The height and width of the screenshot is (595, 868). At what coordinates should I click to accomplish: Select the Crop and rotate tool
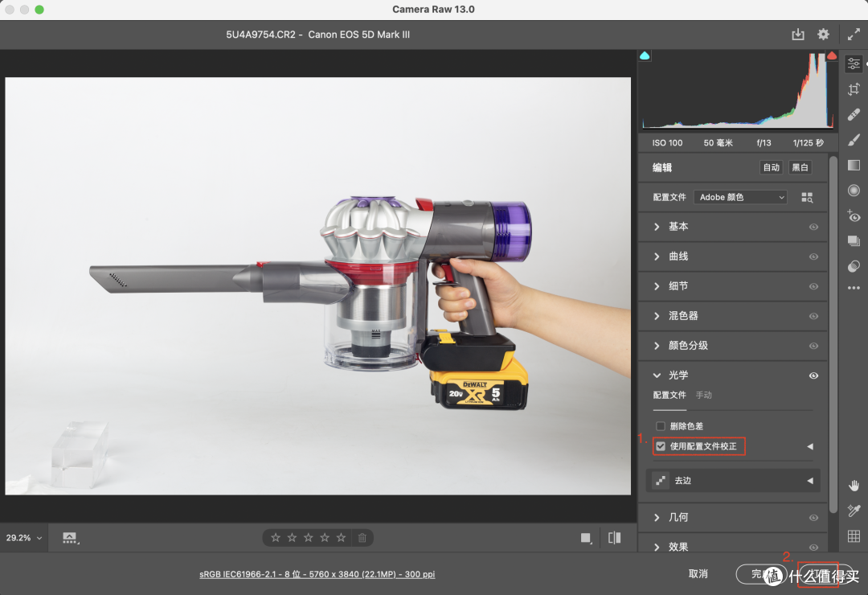click(x=854, y=89)
